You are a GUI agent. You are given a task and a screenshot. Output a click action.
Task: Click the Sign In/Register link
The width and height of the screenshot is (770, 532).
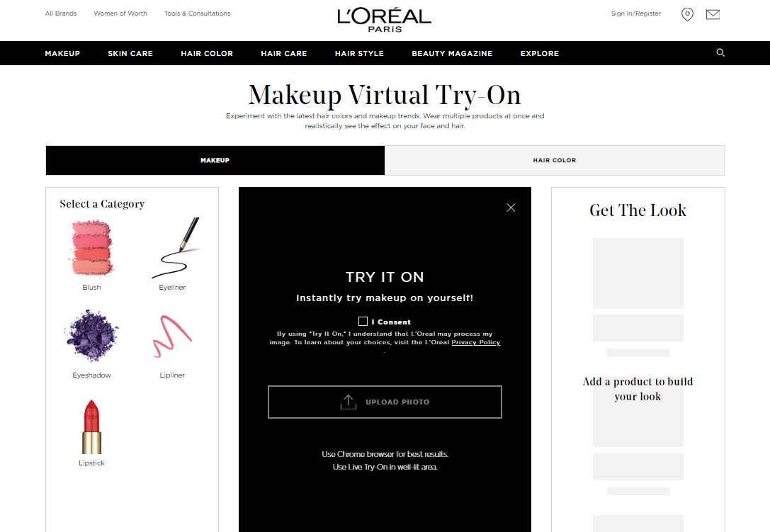635,13
